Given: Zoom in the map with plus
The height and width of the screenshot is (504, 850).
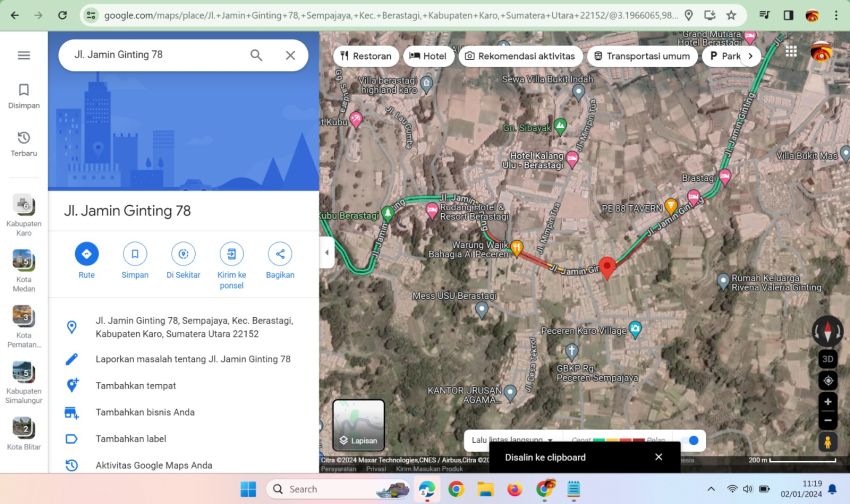Looking at the screenshot, I should 828,402.
